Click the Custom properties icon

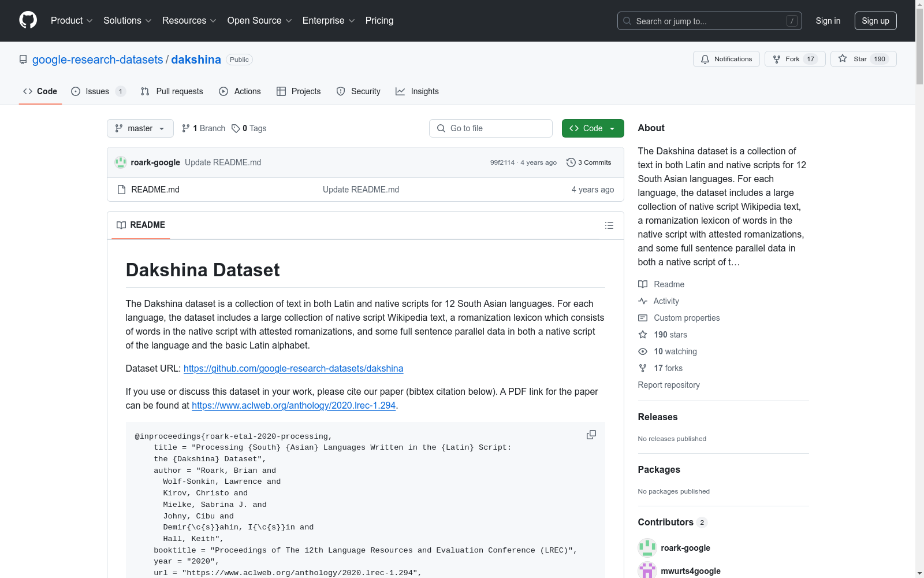pyautogui.click(x=643, y=318)
